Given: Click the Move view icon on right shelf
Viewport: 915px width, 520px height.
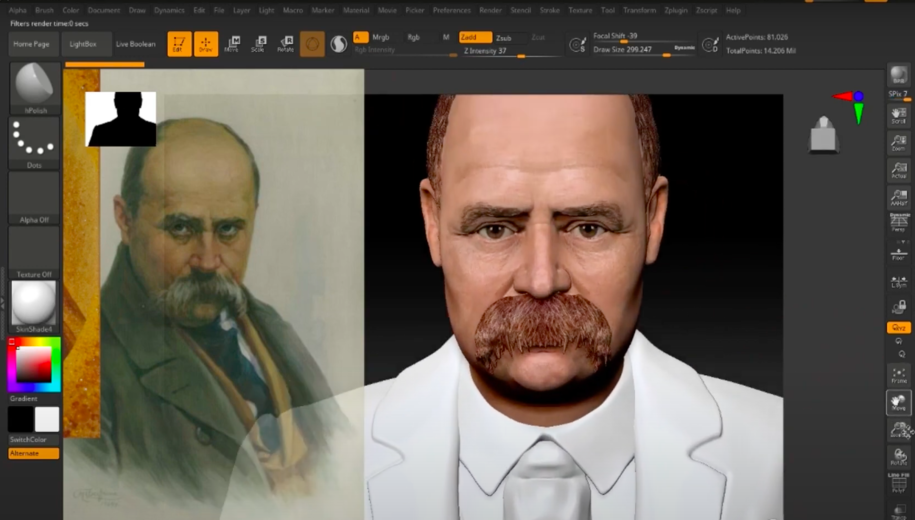Looking at the screenshot, I should pos(899,403).
